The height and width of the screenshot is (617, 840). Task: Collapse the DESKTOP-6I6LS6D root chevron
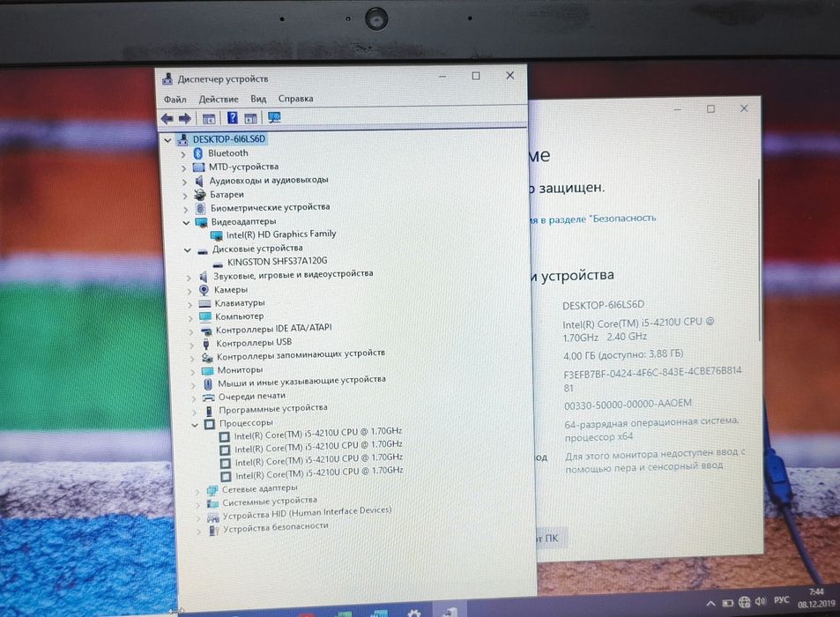(x=167, y=140)
